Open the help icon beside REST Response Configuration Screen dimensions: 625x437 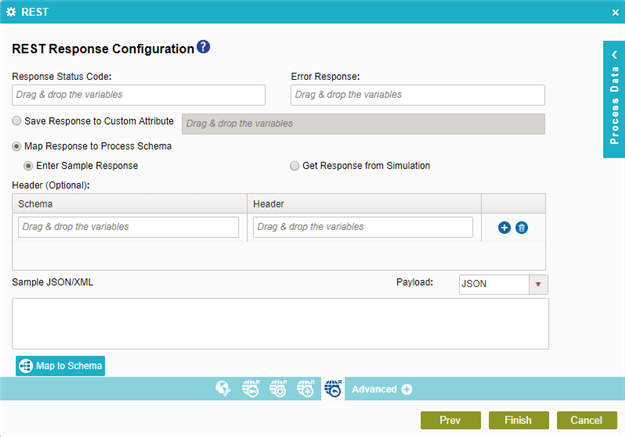[203, 47]
